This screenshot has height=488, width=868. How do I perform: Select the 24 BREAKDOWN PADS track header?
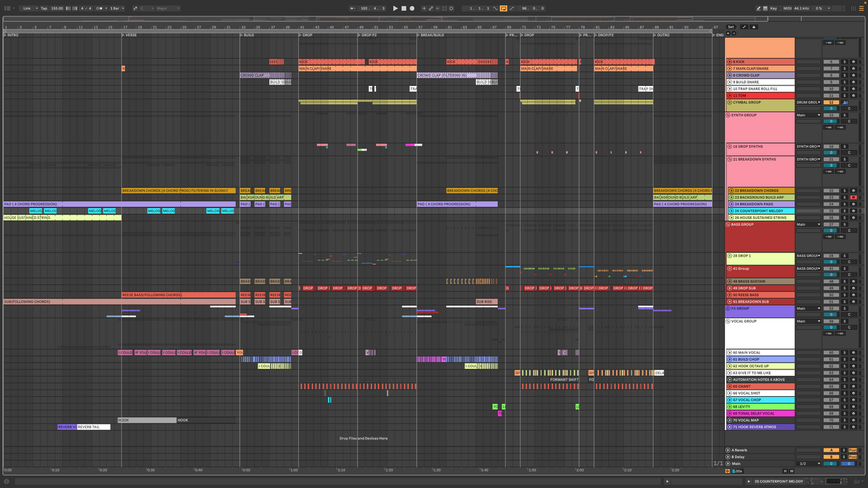click(760, 205)
